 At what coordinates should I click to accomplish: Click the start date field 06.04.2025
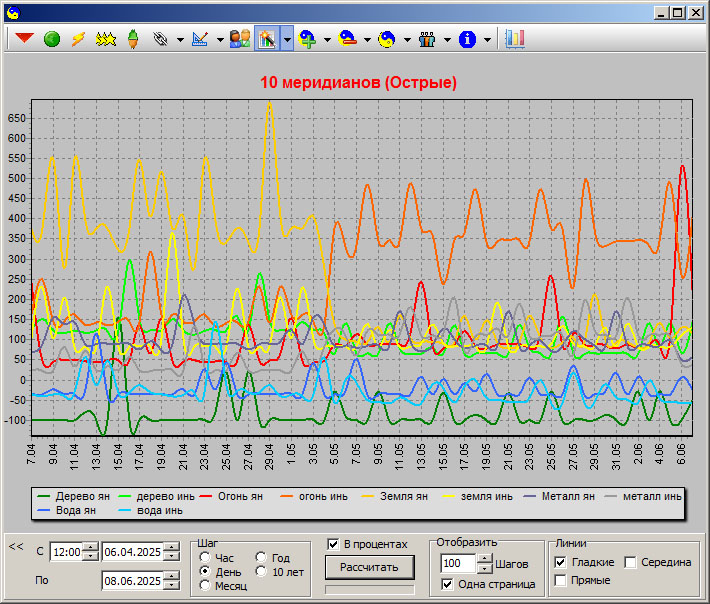click(x=132, y=552)
